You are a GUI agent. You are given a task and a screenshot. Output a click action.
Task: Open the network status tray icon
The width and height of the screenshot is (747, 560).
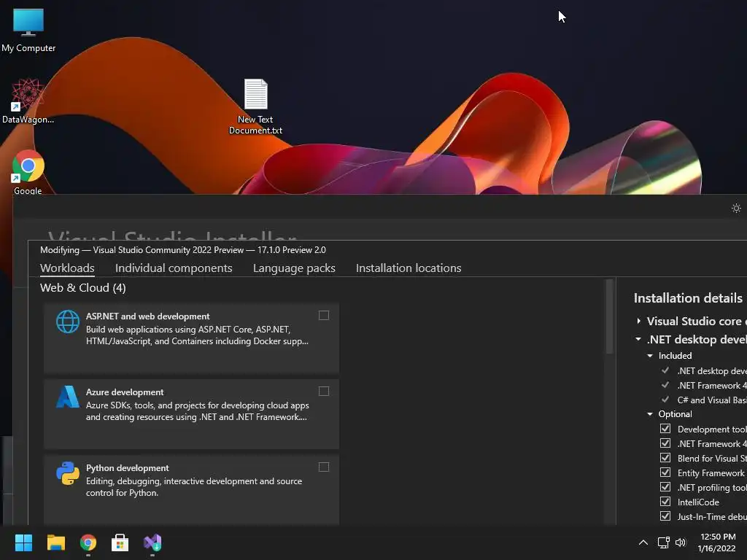tap(663, 542)
